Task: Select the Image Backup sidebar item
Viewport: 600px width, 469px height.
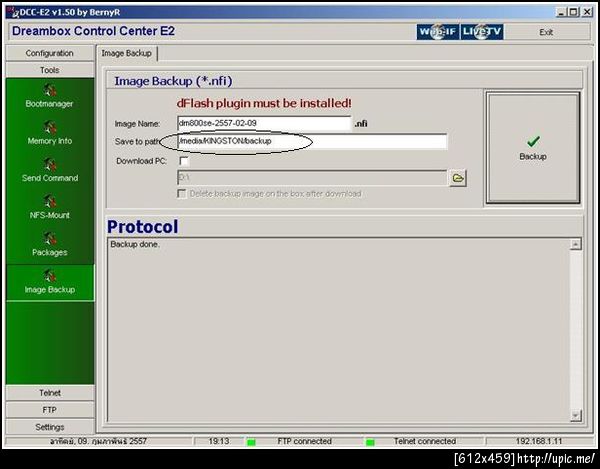Action: click(50, 283)
